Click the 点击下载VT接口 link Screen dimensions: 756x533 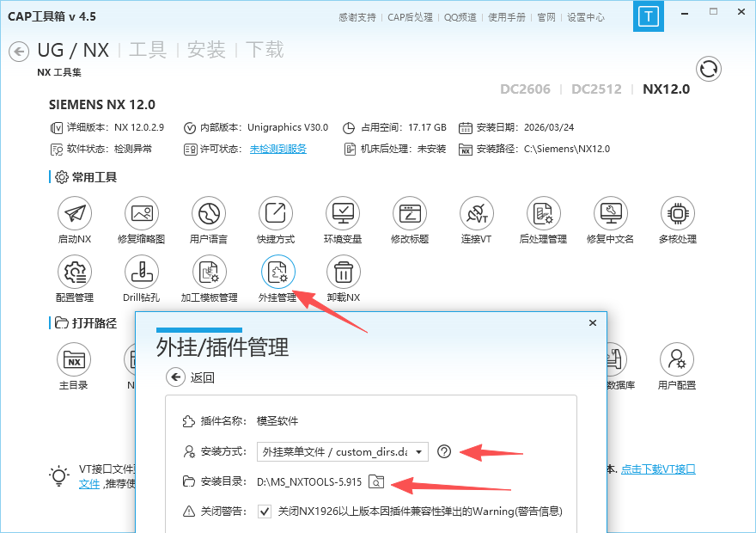[658, 469]
